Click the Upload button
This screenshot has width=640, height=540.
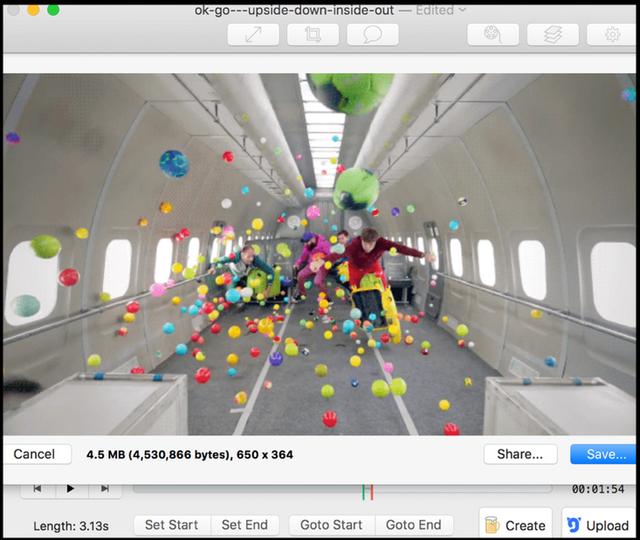point(598,525)
